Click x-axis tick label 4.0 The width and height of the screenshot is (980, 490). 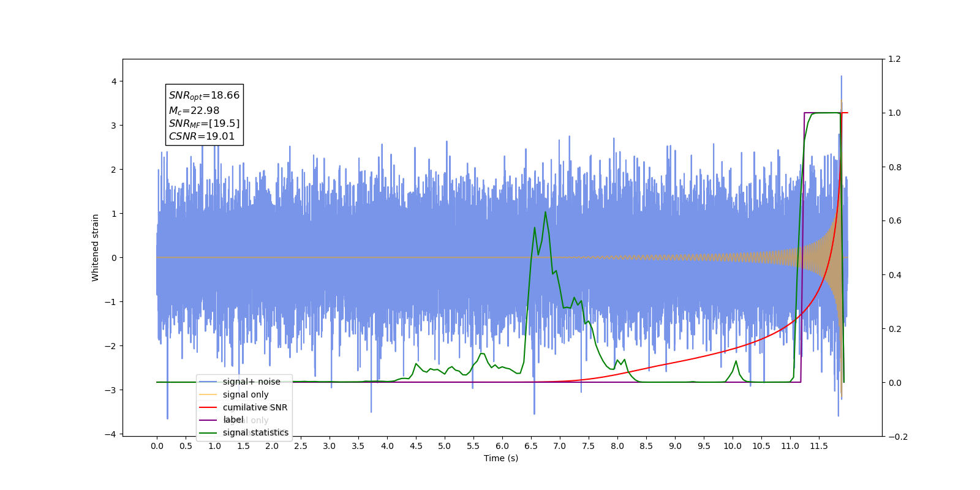coord(387,446)
